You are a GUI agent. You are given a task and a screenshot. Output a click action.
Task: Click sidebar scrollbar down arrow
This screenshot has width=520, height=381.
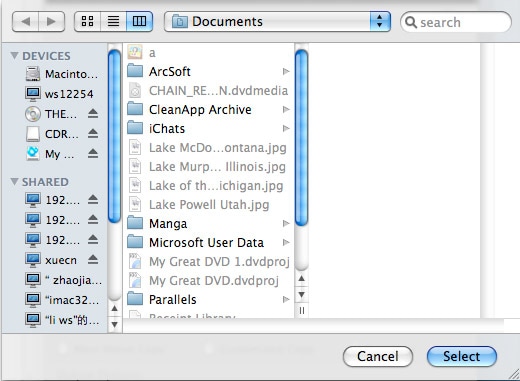coord(114,324)
